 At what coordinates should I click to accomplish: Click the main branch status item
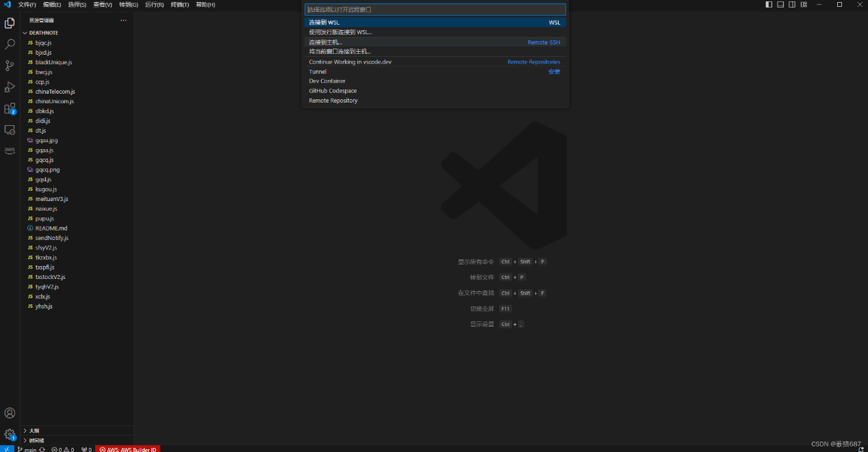coord(27,449)
